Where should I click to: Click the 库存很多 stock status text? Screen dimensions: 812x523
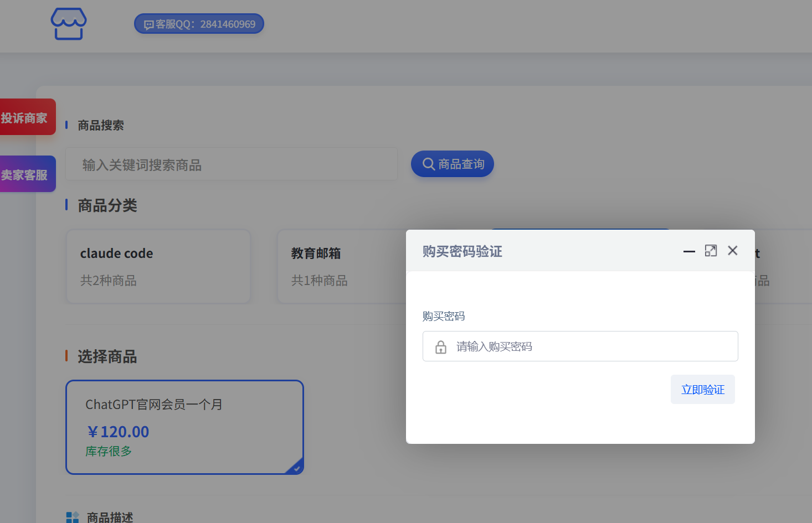[109, 451]
